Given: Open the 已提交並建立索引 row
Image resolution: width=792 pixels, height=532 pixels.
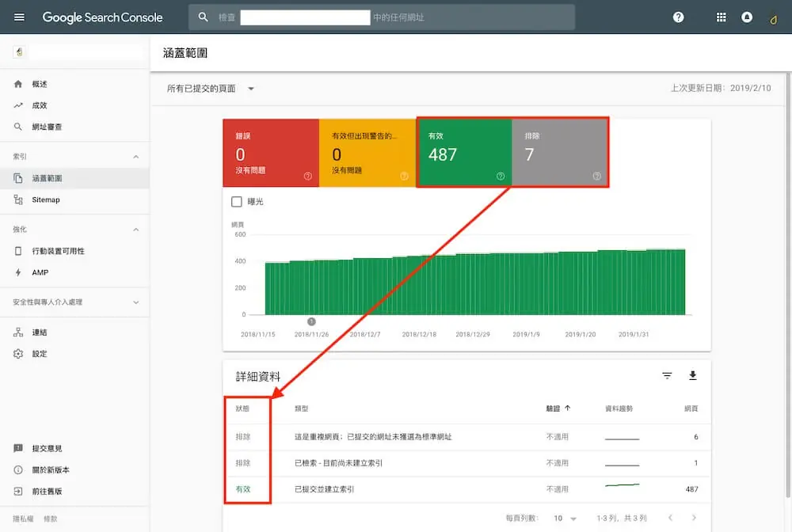Looking at the screenshot, I should pyautogui.click(x=466, y=489).
